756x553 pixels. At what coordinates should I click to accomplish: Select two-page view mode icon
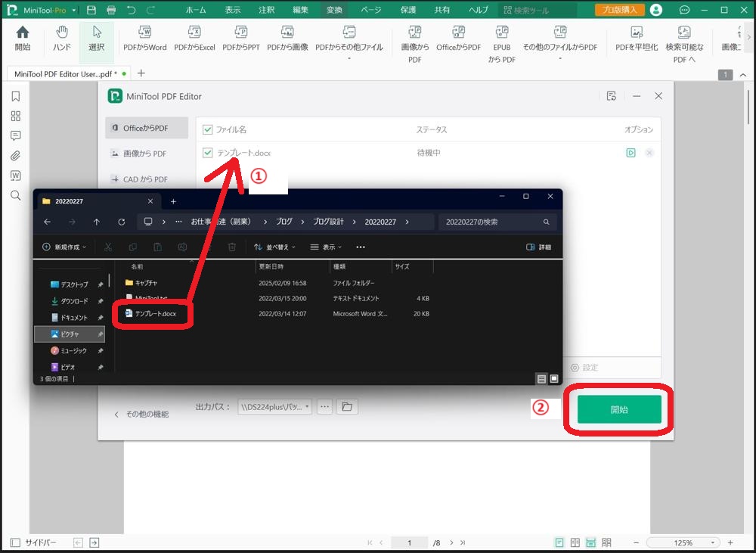[575, 543]
